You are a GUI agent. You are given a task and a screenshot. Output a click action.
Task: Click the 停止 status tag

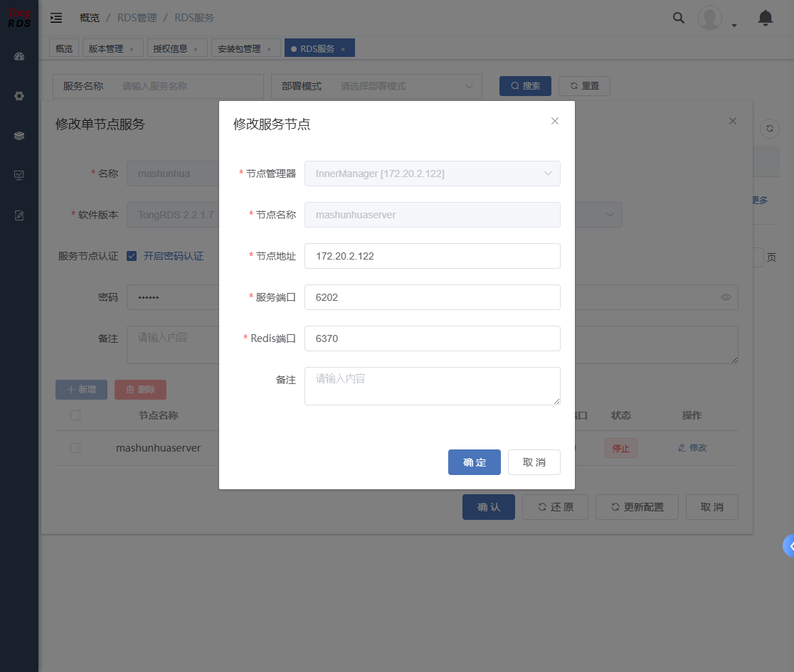[621, 448]
